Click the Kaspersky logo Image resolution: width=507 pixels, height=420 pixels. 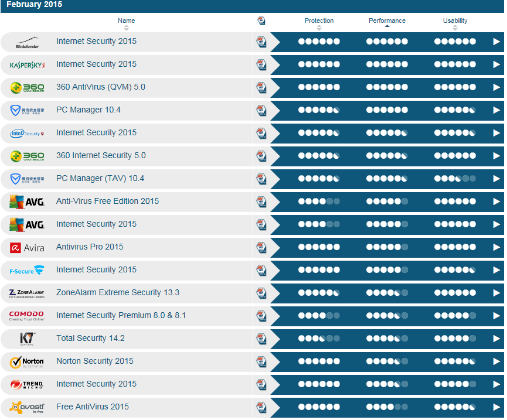(x=27, y=65)
